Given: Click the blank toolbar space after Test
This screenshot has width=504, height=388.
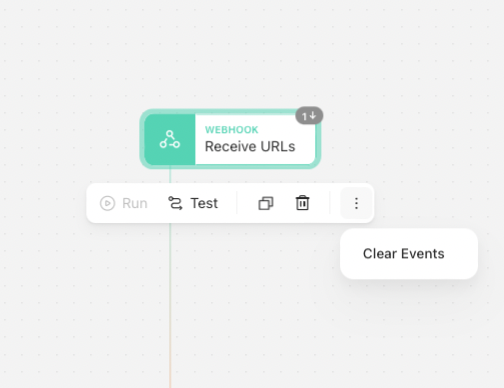Looking at the screenshot, I should [227, 203].
